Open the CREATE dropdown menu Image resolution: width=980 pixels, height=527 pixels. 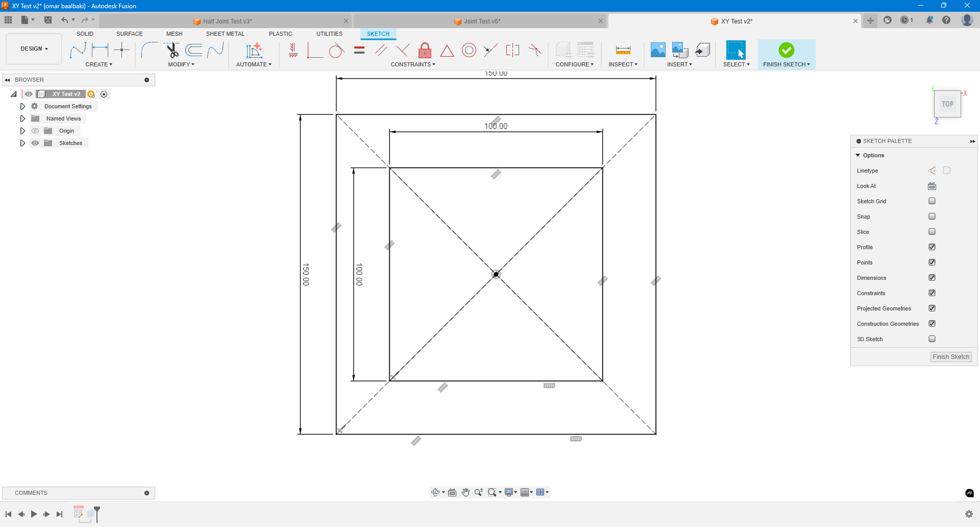click(x=99, y=64)
